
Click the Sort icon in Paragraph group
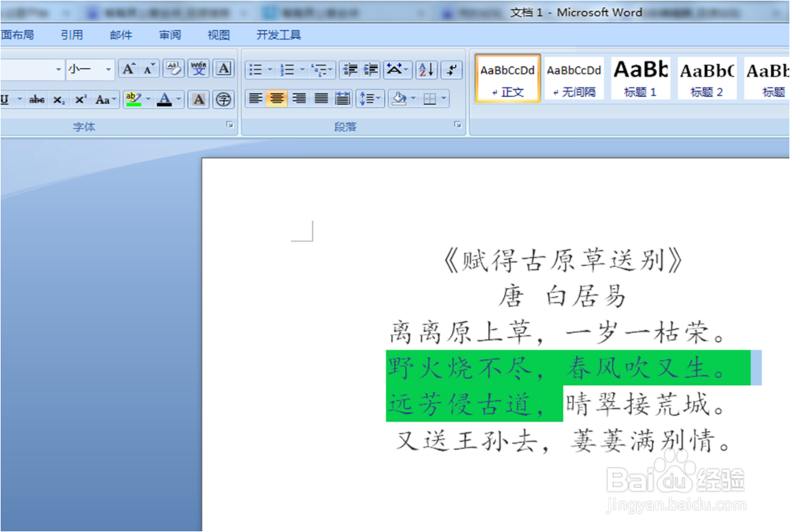[x=426, y=69]
